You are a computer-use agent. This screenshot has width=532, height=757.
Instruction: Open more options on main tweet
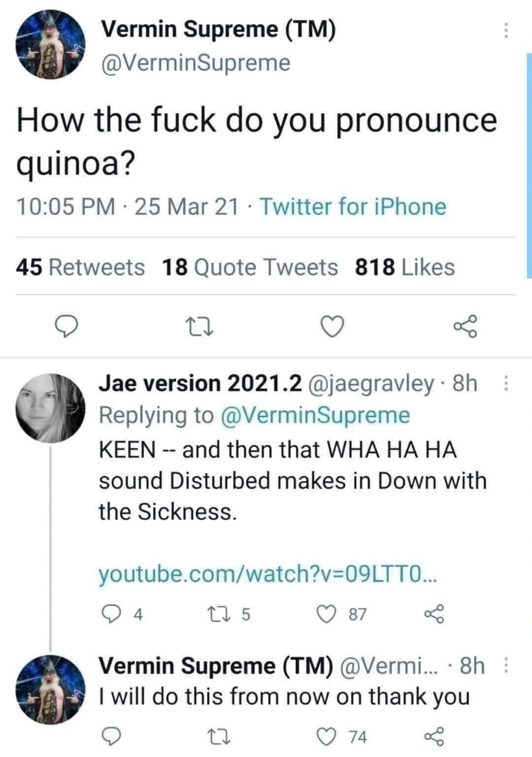(x=504, y=32)
